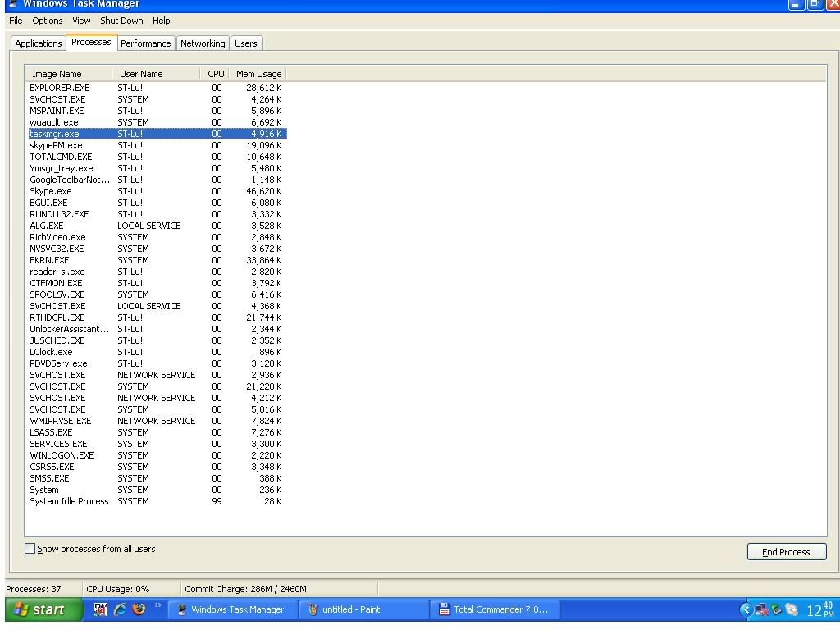Switch to the Applications tab
The width and height of the screenshot is (840, 630).
pyautogui.click(x=38, y=43)
